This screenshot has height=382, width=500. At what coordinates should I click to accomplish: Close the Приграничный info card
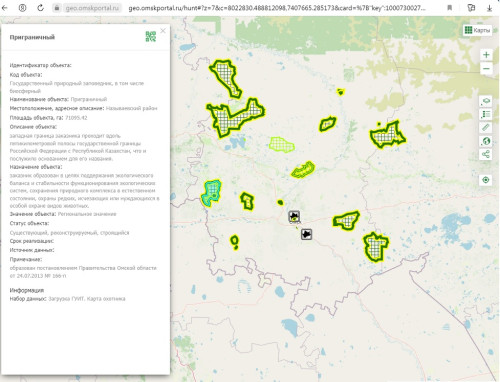(163, 31)
